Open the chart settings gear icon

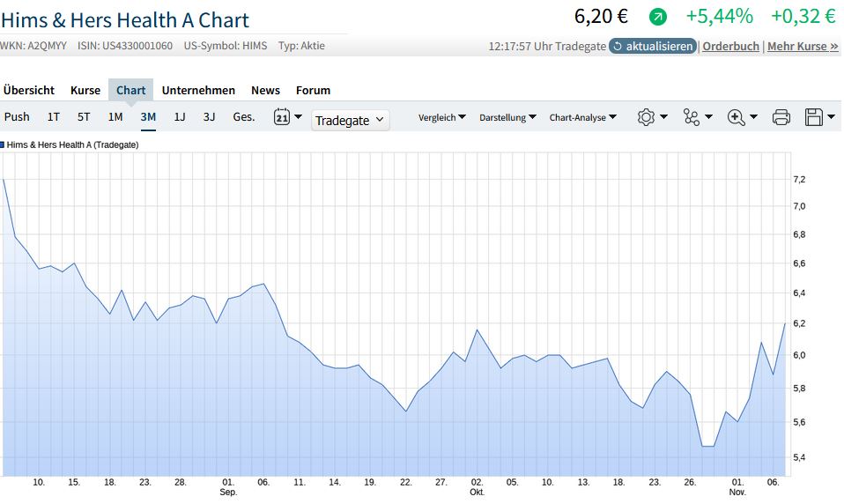pyautogui.click(x=646, y=117)
